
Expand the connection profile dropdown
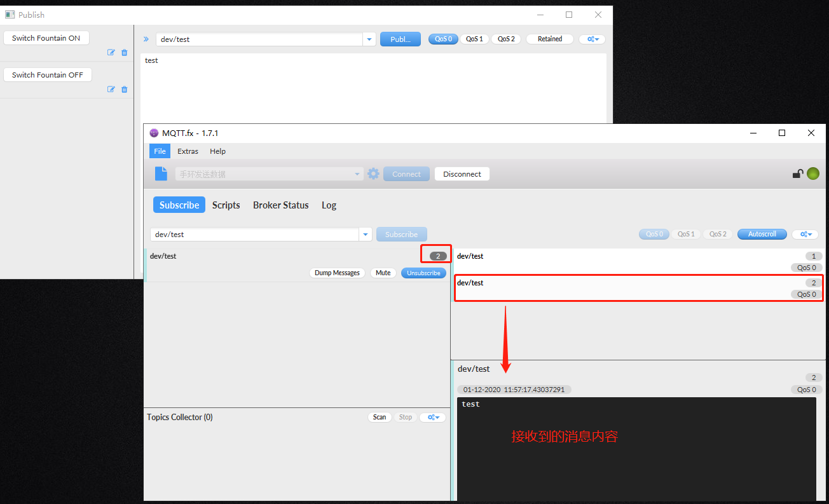pyautogui.click(x=356, y=174)
